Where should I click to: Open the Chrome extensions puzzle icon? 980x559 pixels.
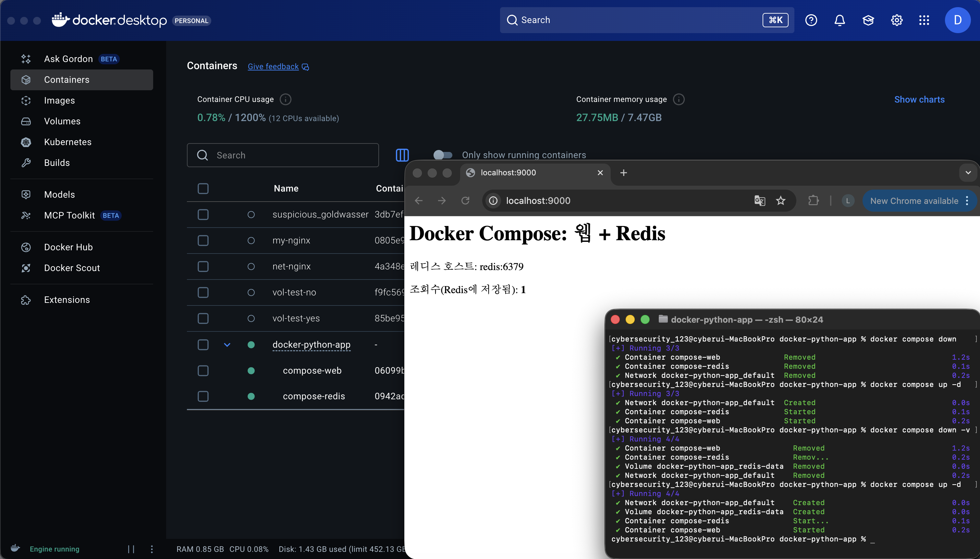coord(814,200)
